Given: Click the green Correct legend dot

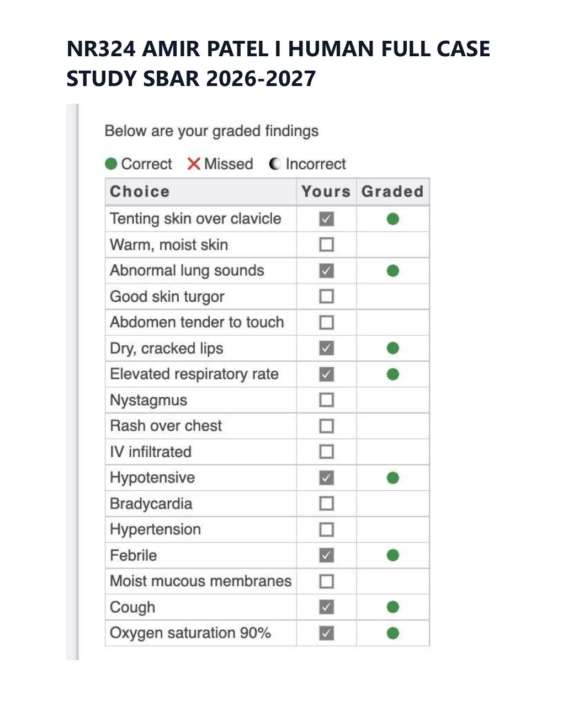Looking at the screenshot, I should (111, 164).
